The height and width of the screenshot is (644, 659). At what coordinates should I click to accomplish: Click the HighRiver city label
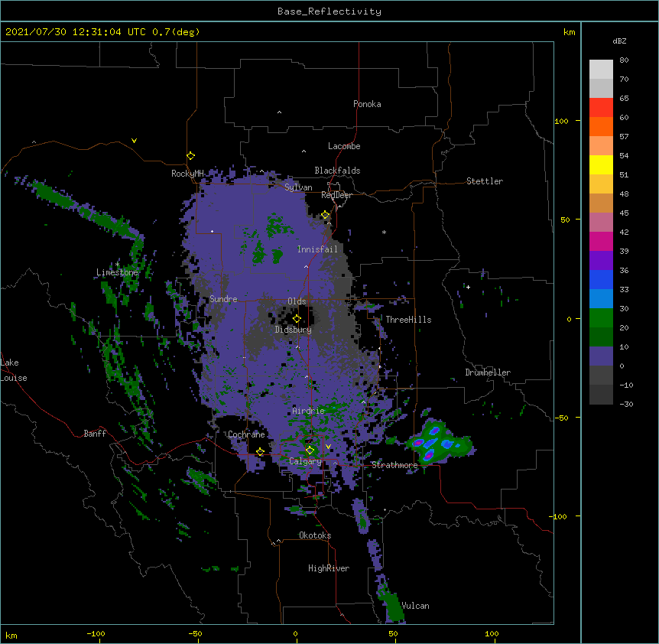329,568
